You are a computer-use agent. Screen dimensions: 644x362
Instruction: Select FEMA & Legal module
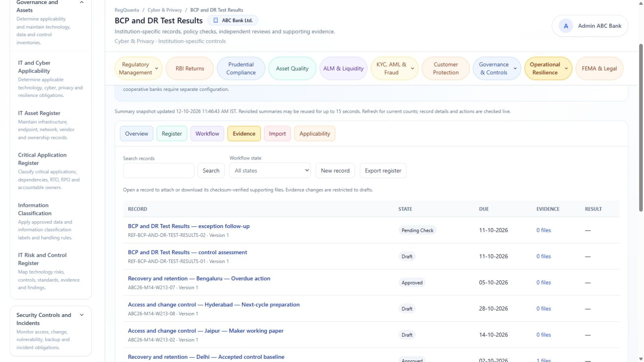(599, 69)
